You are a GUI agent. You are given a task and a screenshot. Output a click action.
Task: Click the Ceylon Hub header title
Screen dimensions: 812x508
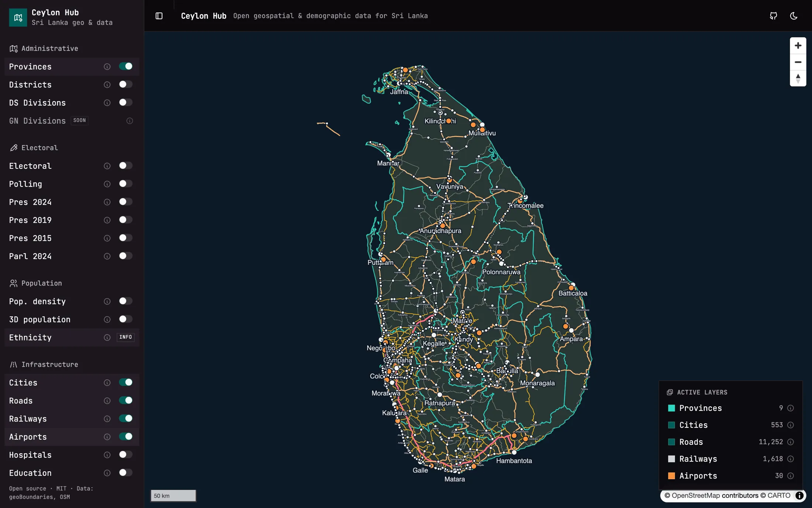point(203,16)
